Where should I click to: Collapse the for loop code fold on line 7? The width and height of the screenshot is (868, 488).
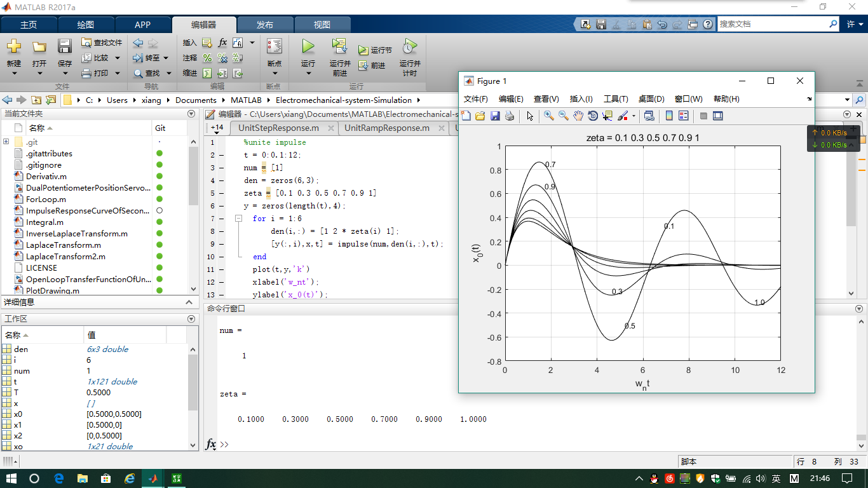(239, 218)
